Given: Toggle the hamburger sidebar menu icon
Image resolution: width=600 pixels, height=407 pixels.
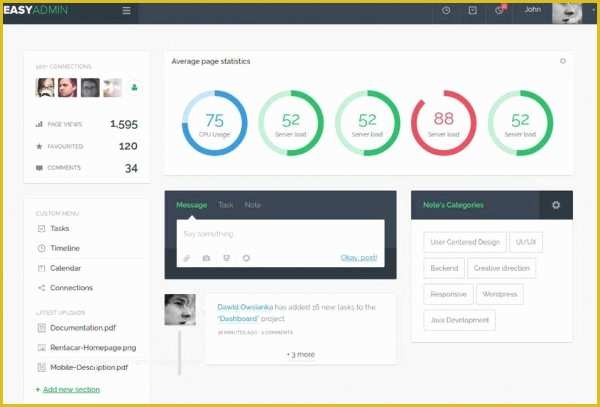Looking at the screenshot, I should click(126, 11).
